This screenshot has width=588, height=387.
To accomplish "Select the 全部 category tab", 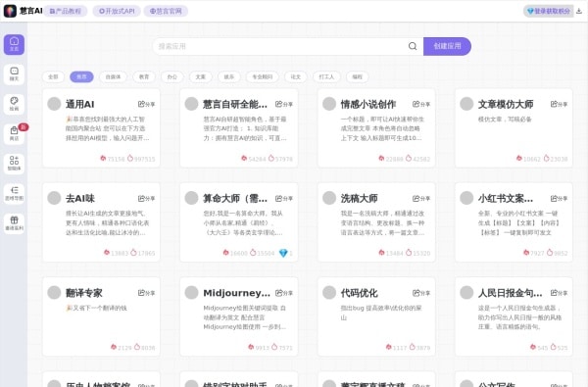I will (53, 76).
